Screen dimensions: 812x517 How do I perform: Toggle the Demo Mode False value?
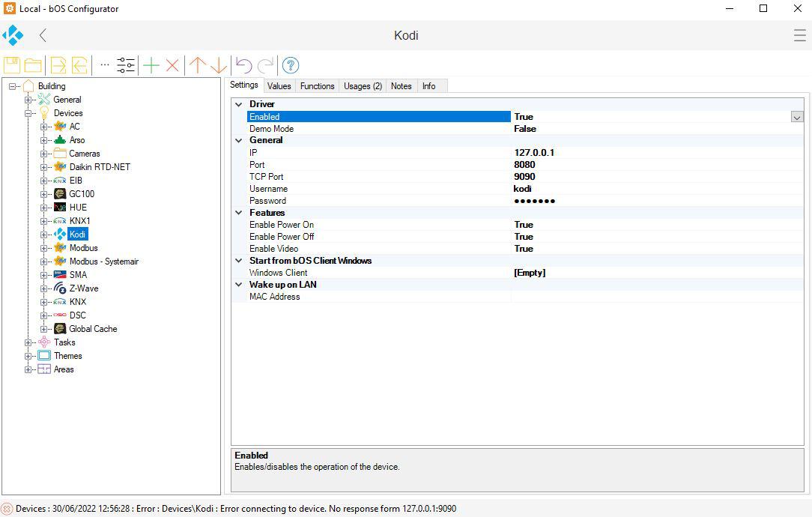pos(525,129)
